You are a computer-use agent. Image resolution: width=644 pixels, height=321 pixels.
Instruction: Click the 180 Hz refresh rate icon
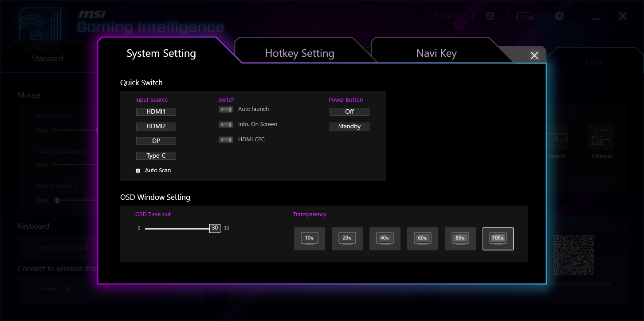(525, 16)
